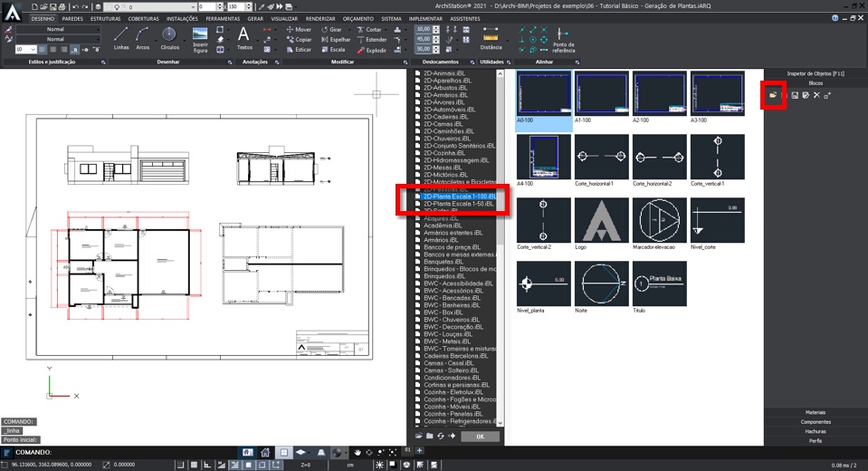Expand the Desenhar group launcher
The height and width of the screenshot is (471, 868).
tap(230, 62)
